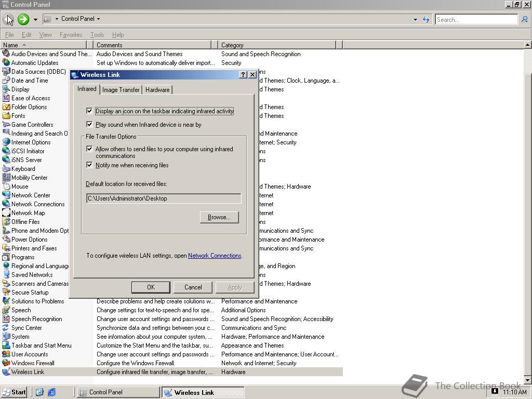Open the Network Connections link
The height and width of the screenshot is (399, 532).
tap(215, 256)
